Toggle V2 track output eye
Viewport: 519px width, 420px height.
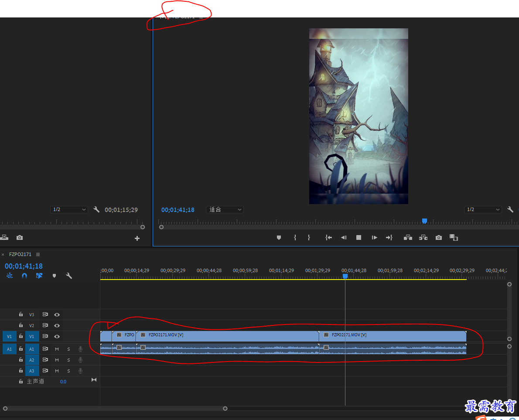click(57, 326)
